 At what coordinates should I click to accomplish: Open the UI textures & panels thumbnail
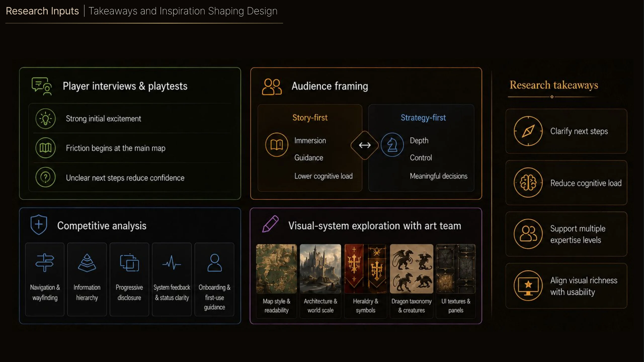click(x=456, y=269)
